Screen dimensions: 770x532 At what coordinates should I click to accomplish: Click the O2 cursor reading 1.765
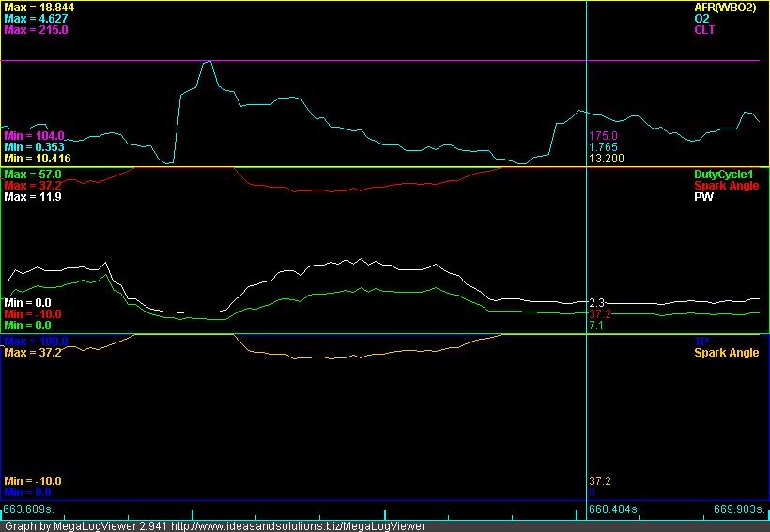[603, 146]
